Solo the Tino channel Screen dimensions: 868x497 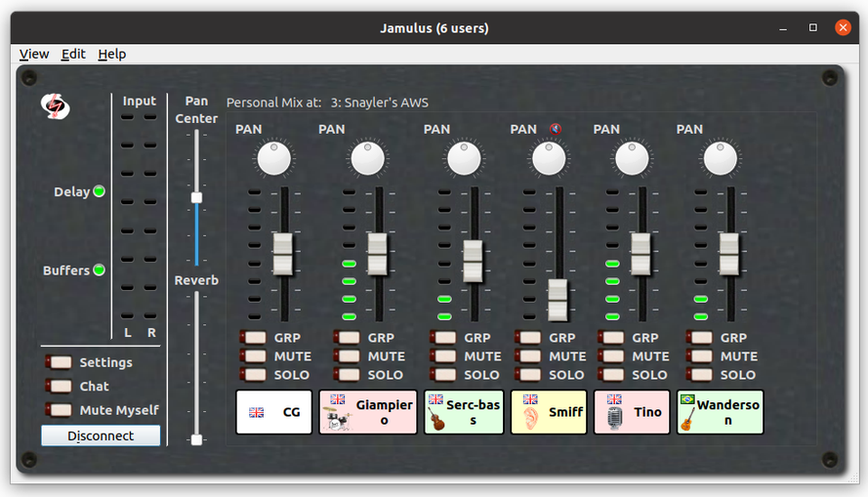point(612,375)
